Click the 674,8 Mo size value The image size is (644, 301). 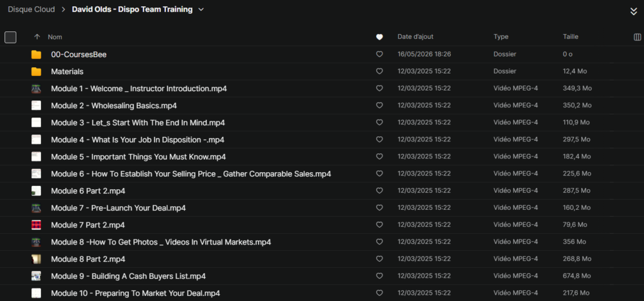(x=577, y=276)
